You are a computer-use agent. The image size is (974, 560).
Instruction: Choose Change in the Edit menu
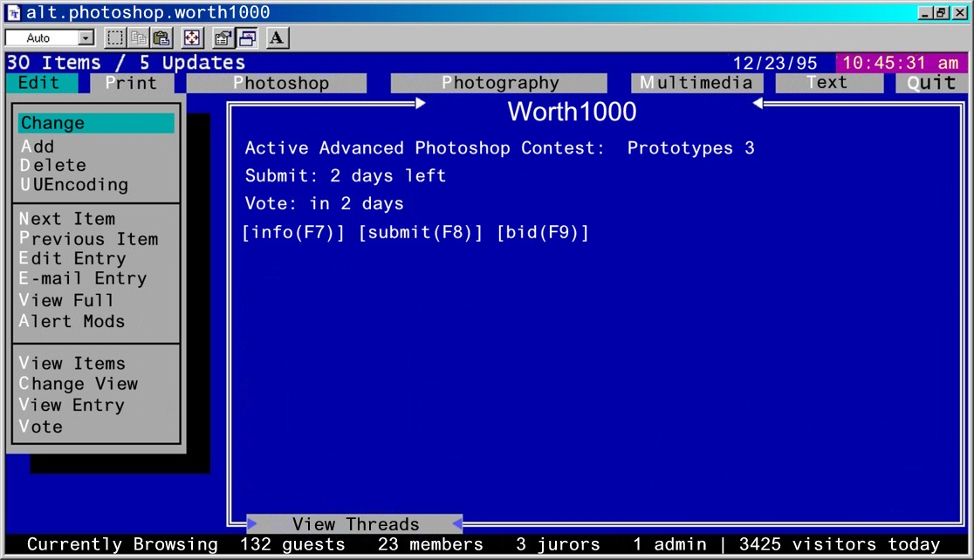tap(96, 123)
